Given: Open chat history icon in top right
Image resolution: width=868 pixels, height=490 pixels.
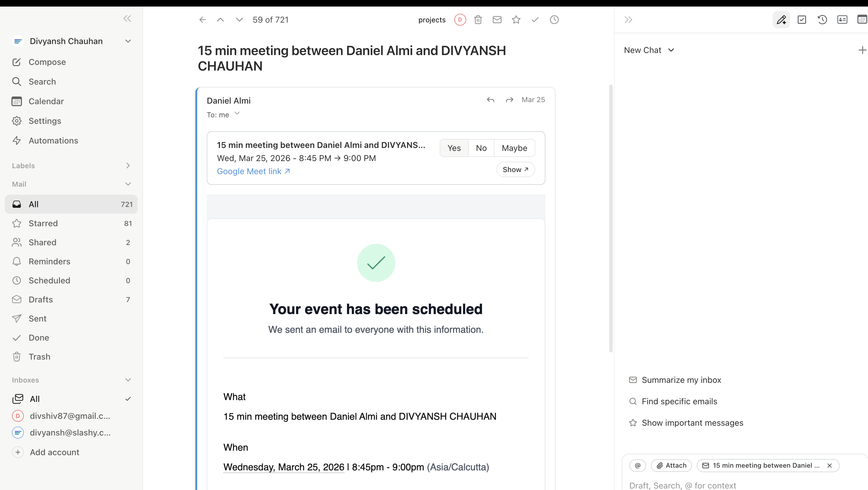Looking at the screenshot, I should pyautogui.click(x=822, y=20).
